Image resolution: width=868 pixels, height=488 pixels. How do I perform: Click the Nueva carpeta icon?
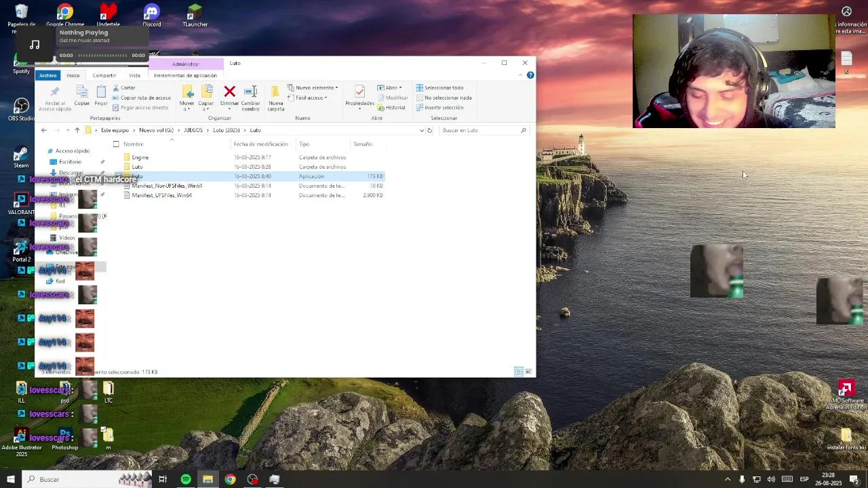(275, 91)
